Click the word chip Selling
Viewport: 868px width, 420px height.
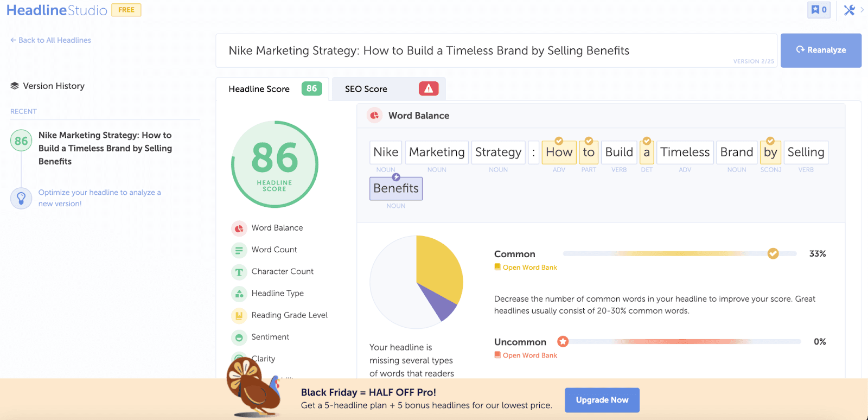[806, 152]
